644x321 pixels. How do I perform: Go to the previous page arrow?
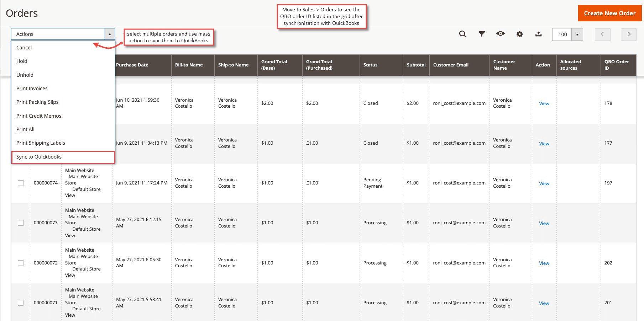pos(603,34)
